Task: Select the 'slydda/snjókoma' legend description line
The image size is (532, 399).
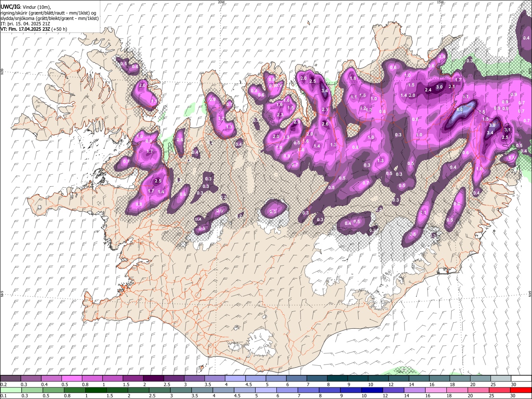Action: point(49,18)
